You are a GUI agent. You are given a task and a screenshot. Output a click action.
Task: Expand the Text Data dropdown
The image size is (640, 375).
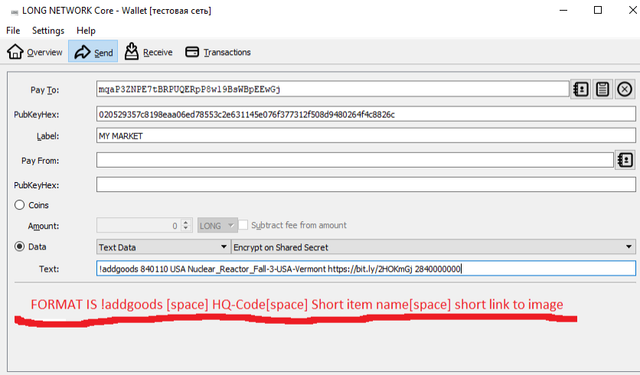pyautogui.click(x=163, y=247)
